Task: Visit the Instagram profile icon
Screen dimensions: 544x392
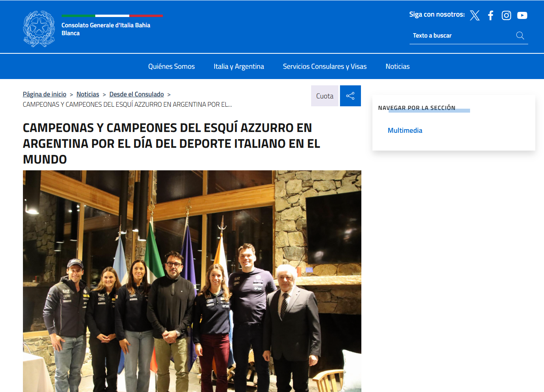Action: (506, 15)
